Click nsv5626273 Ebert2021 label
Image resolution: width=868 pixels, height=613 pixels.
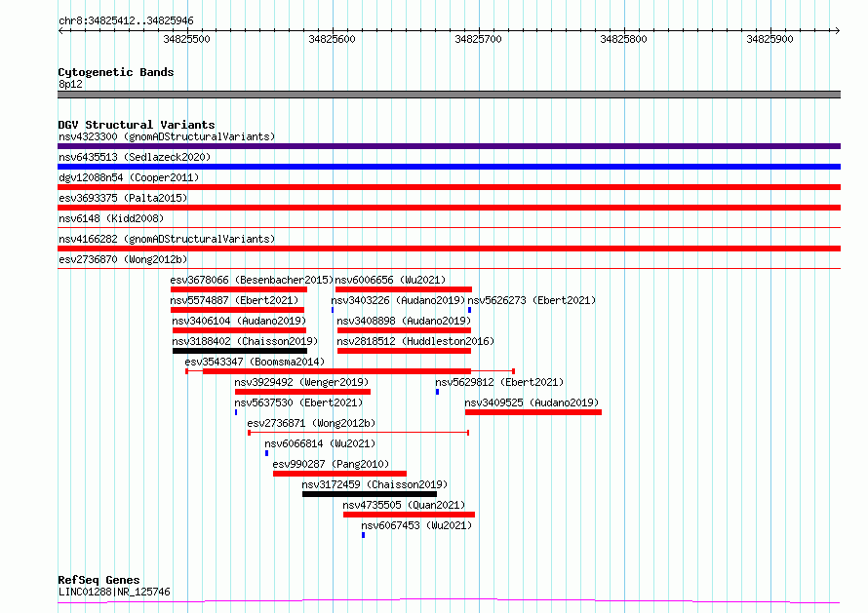point(532,300)
